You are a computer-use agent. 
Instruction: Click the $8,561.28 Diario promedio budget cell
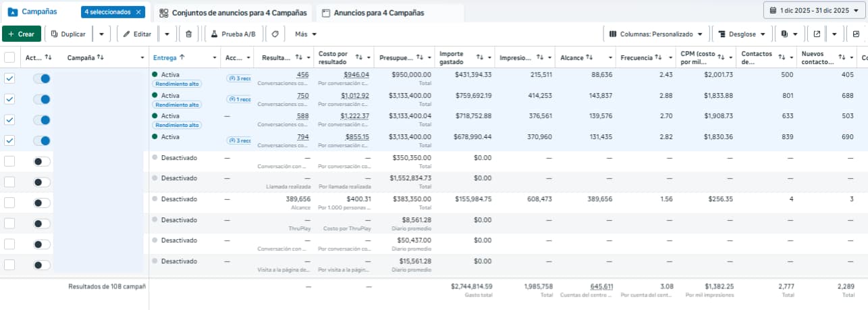pyautogui.click(x=416, y=219)
